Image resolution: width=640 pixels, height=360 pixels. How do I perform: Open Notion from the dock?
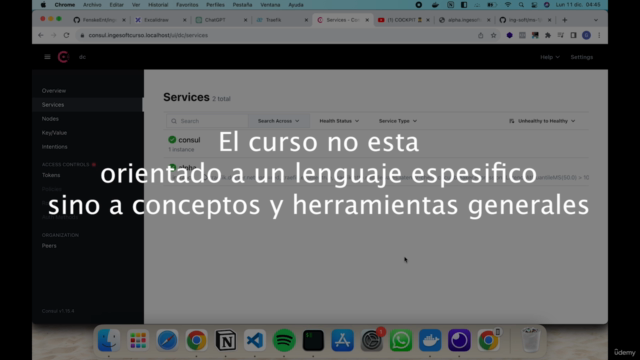pyautogui.click(x=226, y=340)
